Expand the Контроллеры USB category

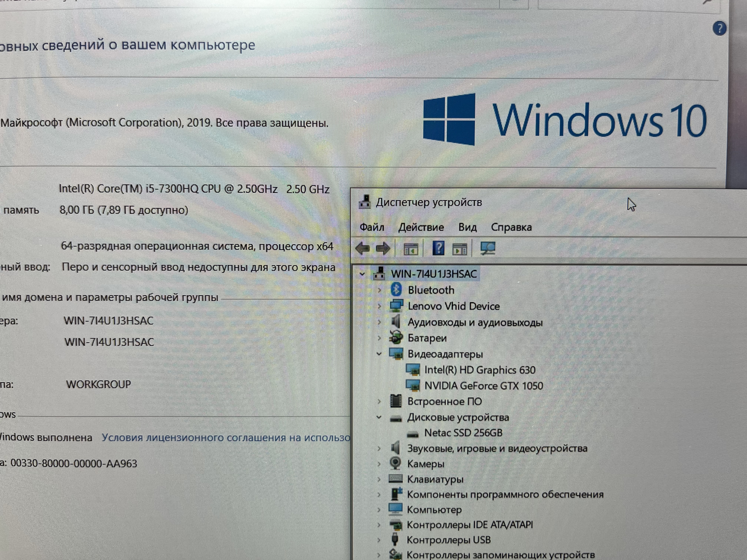pos(379,540)
